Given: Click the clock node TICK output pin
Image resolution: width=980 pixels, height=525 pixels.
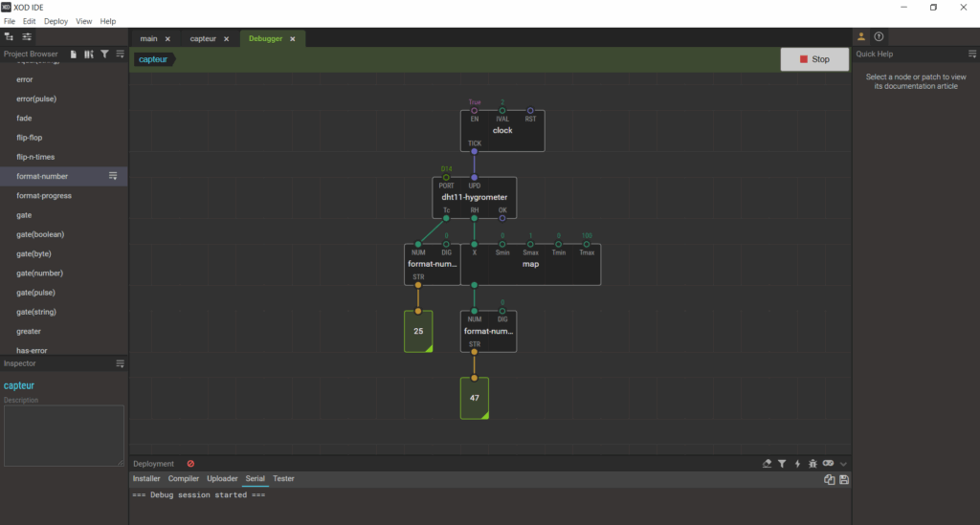Looking at the screenshot, I should (x=475, y=151).
